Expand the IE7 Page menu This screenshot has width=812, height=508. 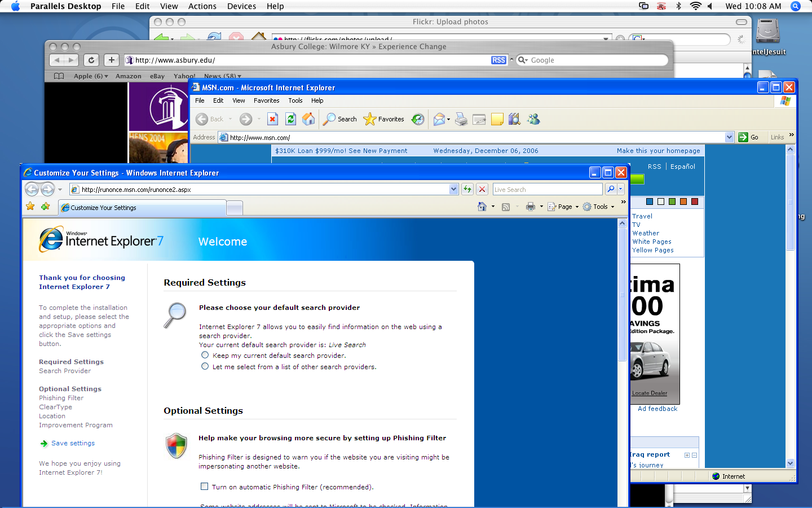[x=563, y=207]
